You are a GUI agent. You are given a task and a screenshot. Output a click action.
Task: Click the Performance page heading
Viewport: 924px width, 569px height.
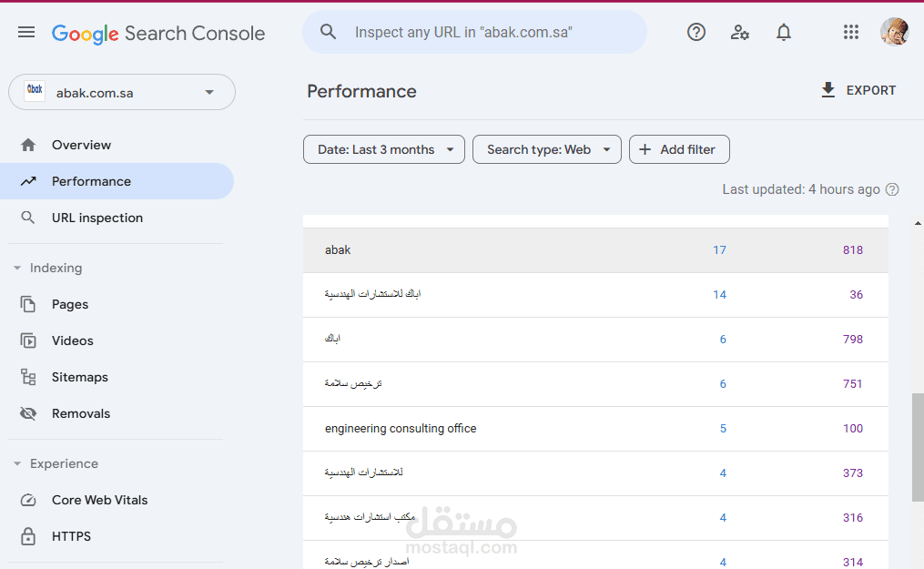coord(361,91)
